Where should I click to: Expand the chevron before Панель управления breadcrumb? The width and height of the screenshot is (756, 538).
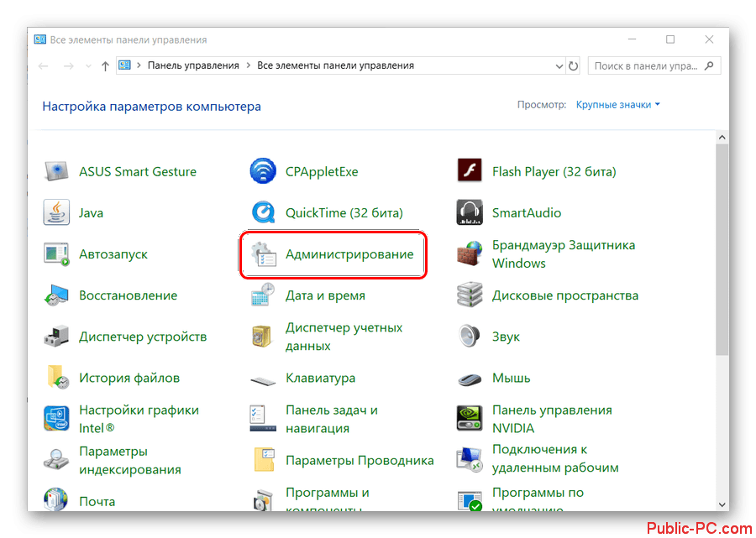pos(139,65)
